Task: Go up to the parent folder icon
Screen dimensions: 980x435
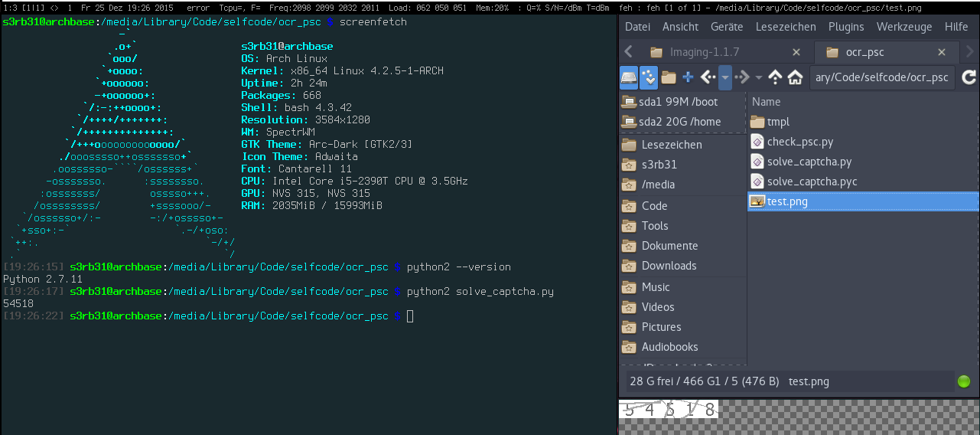Action: [x=776, y=77]
